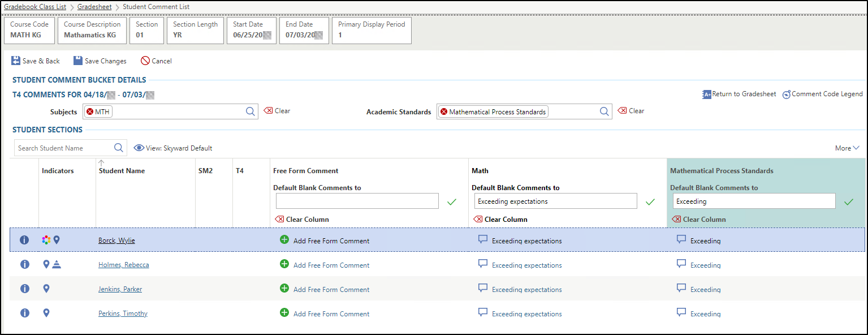
Task: Remove Mathematical Process Standards tag
Action: (x=444, y=112)
